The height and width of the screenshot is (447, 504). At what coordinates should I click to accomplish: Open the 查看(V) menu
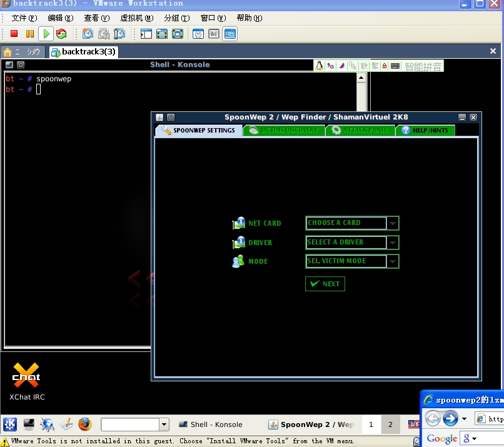pyautogui.click(x=97, y=18)
